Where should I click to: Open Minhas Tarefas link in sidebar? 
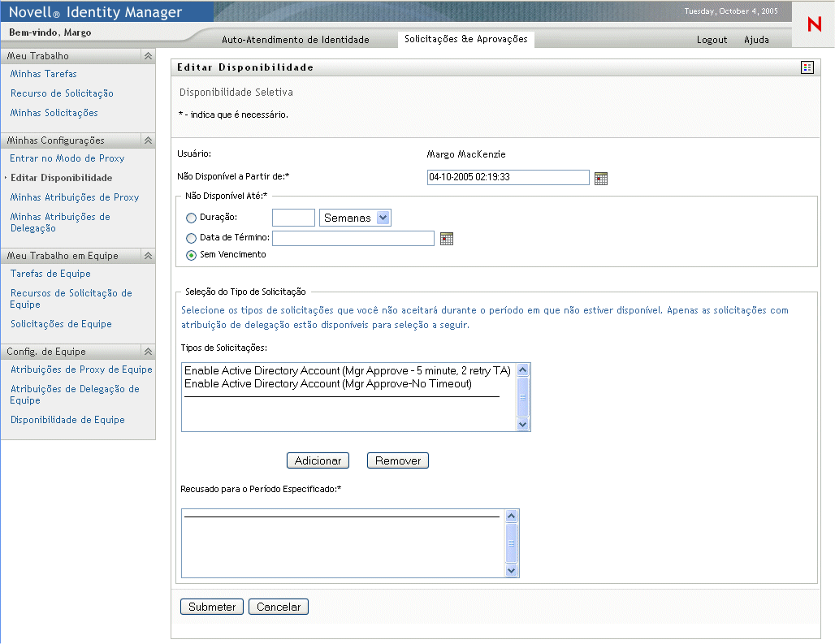click(x=44, y=74)
